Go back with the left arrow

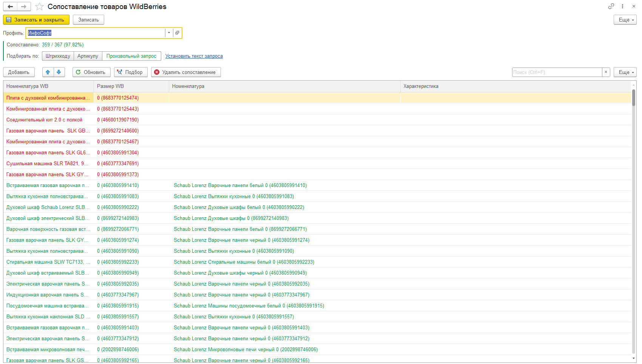[x=10, y=6]
